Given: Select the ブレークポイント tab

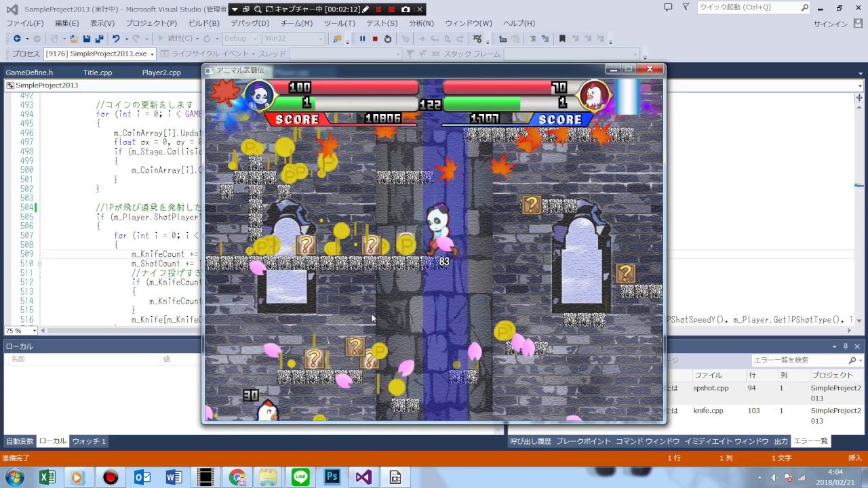Looking at the screenshot, I should point(584,441).
